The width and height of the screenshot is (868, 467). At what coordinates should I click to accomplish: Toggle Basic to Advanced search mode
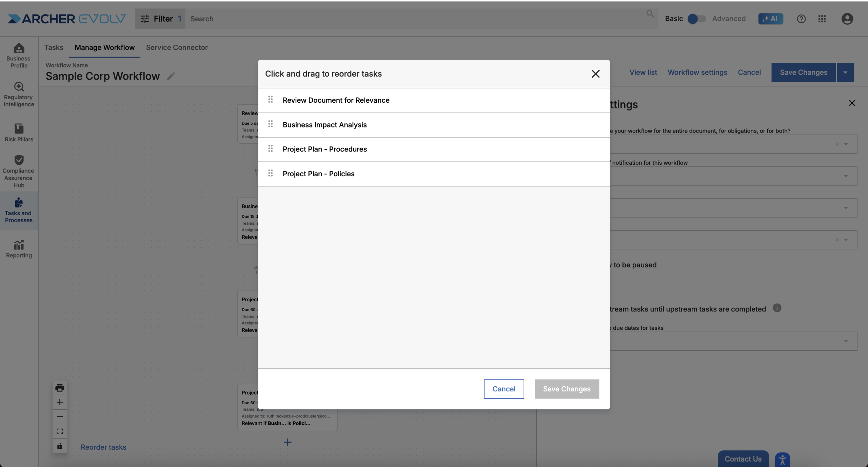696,19
